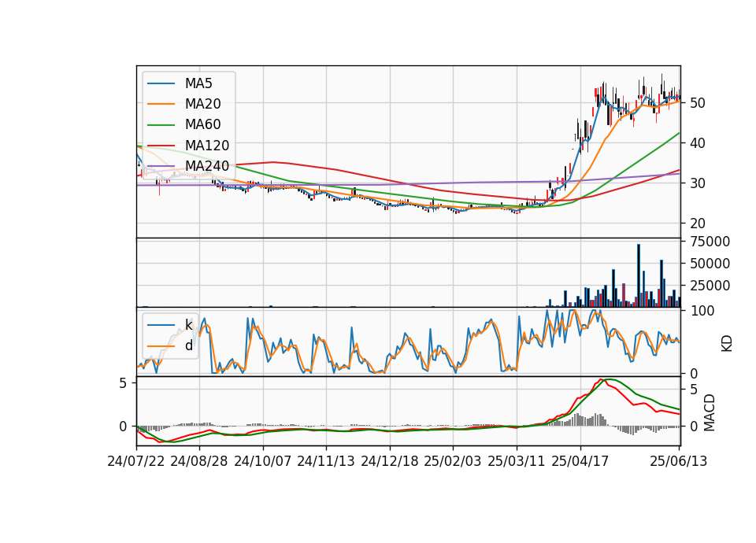Select the date label 25/06/13

[679, 461]
